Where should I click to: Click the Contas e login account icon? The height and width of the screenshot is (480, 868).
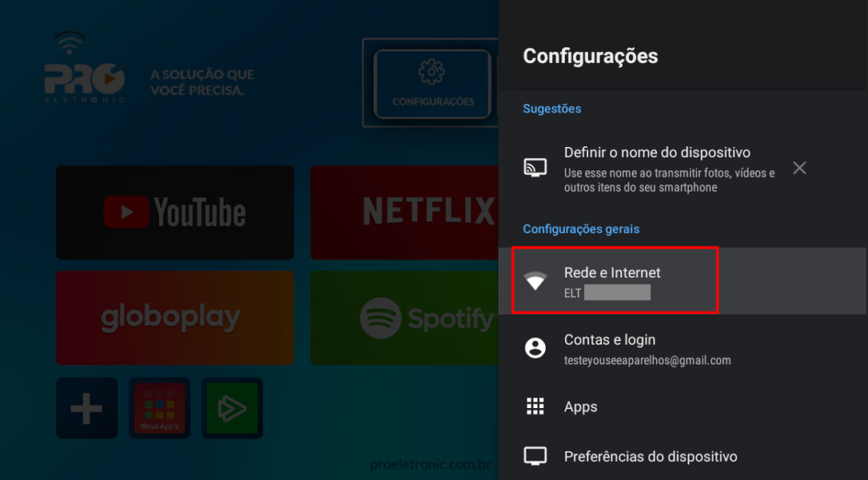click(x=536, y=348)
